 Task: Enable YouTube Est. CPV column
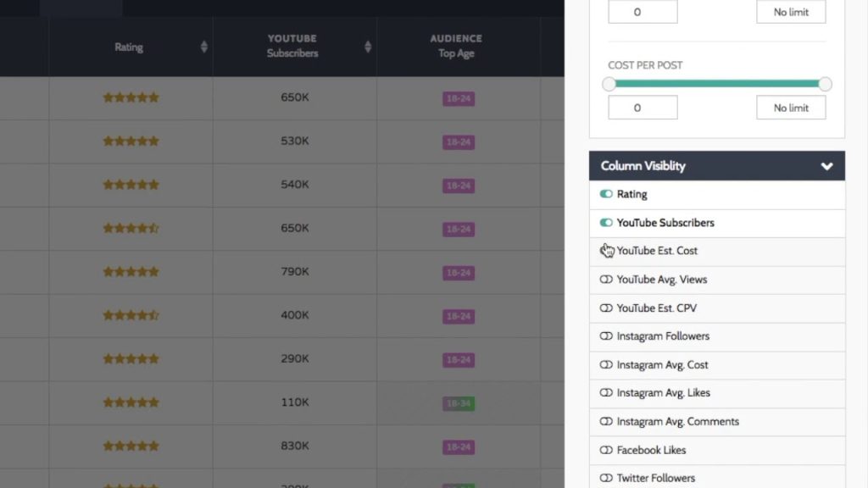(x=606, y=308)
